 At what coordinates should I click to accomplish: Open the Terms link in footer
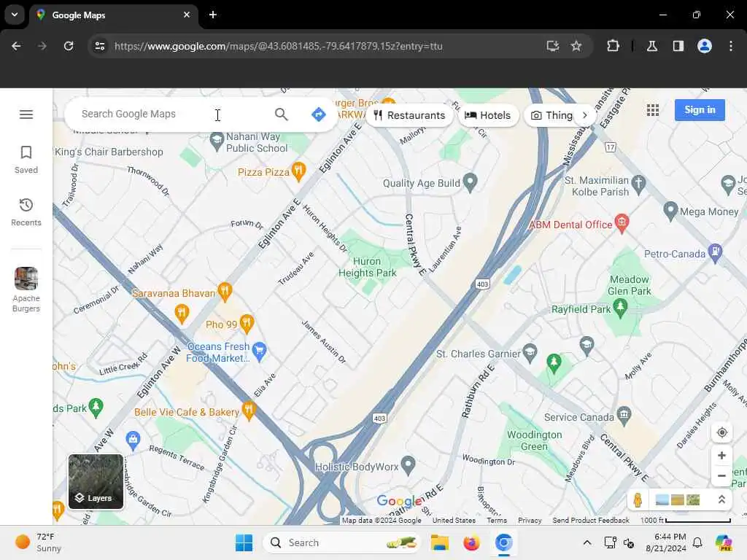coord(496,521)
